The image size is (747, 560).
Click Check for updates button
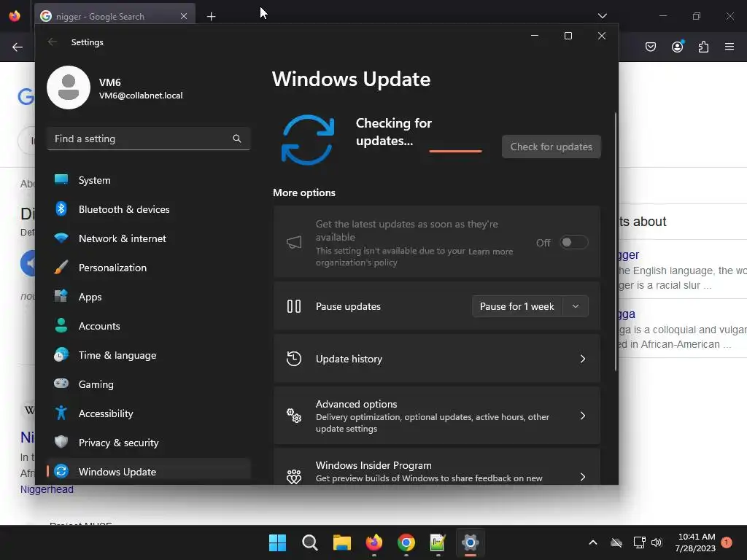551,147
